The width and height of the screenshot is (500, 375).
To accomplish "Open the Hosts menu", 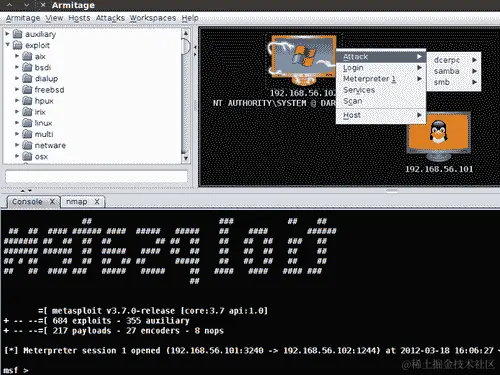I will click(x=79, y=18).
